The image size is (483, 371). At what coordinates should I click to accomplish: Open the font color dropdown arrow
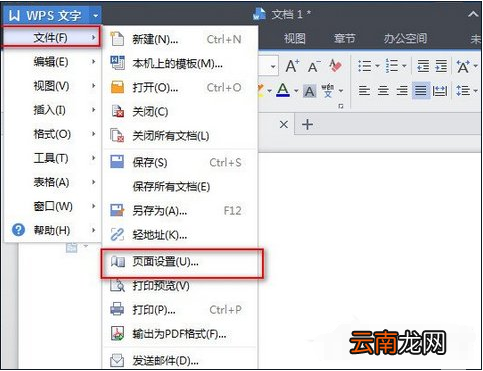[x=296, y=90]
